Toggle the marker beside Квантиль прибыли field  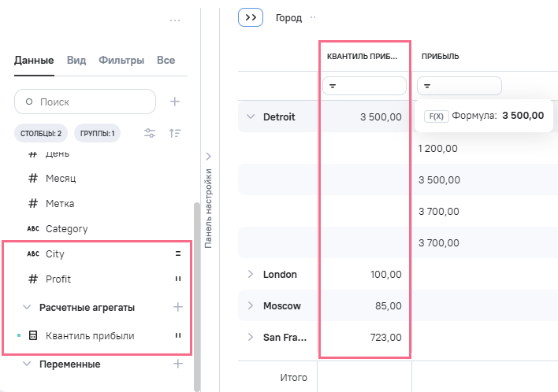point(178,336)
